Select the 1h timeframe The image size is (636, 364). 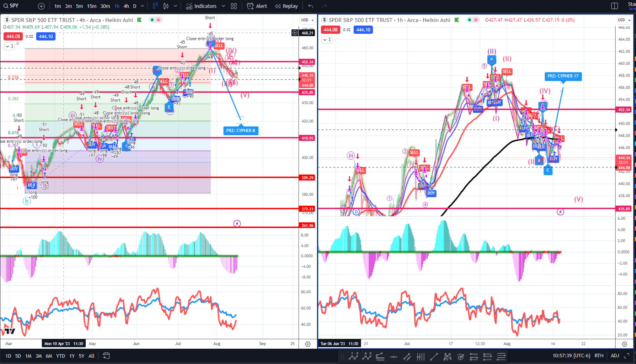pyautogui.click(x=117, y=6)
